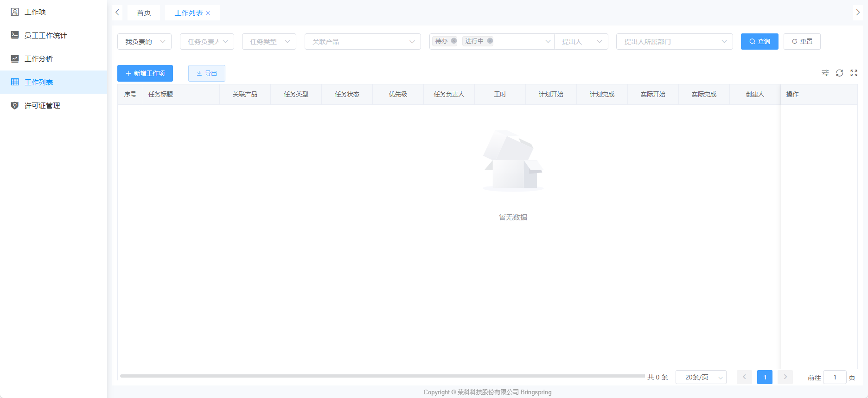Switch to the 首页 tab
This screenshot has height=398, width=868.
(x=144, y=13)
